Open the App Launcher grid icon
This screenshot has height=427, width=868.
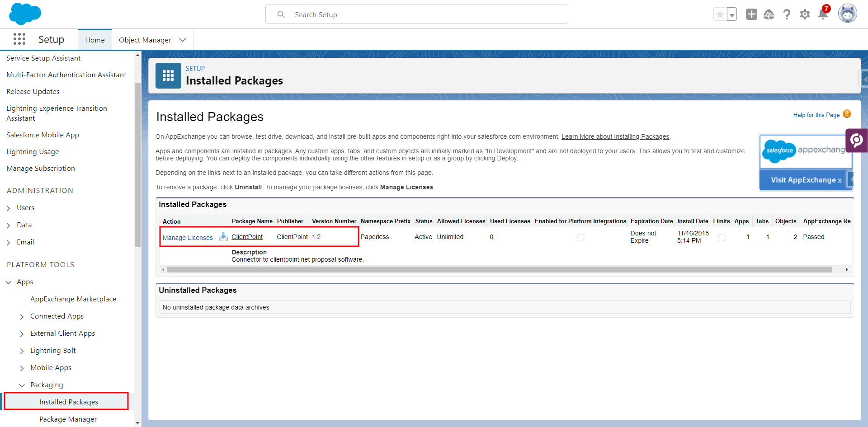(x=19, y=39)
